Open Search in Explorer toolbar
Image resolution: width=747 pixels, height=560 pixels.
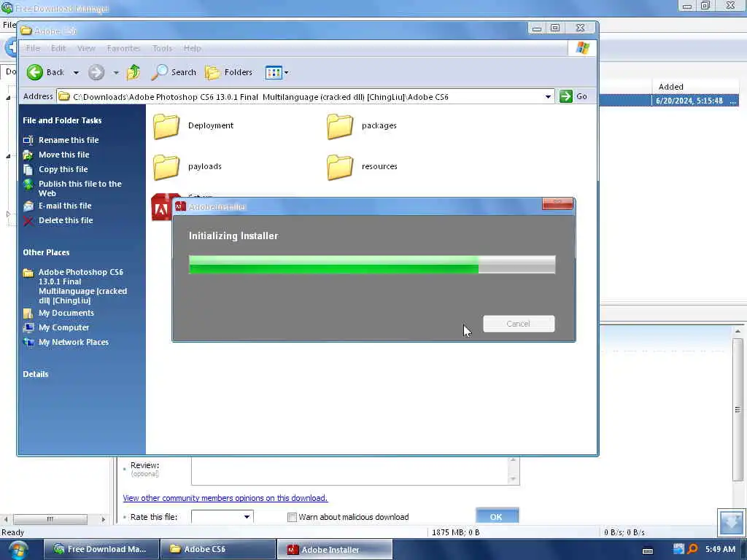[174, 72]
